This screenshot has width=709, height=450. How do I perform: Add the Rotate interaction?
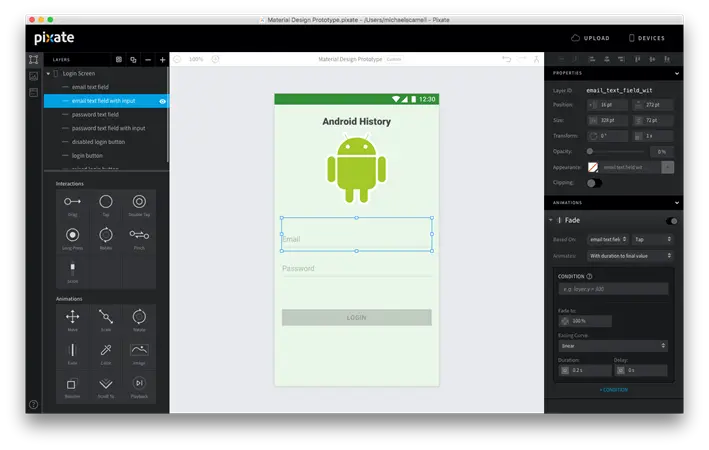click(x=106, y=239)
